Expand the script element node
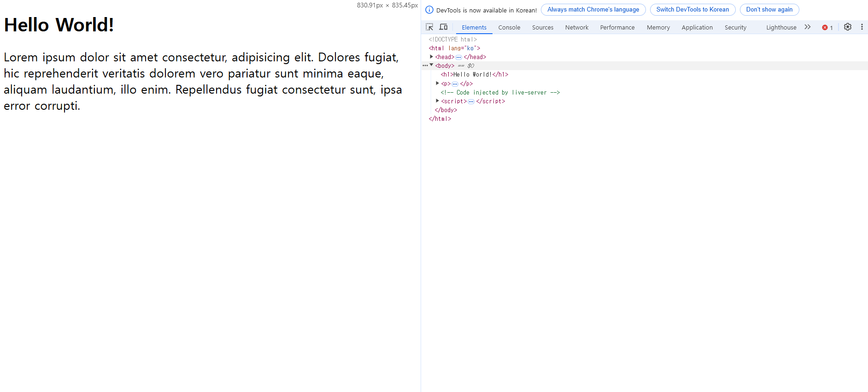Screen dimensions: 868x392 pos(437,101)
